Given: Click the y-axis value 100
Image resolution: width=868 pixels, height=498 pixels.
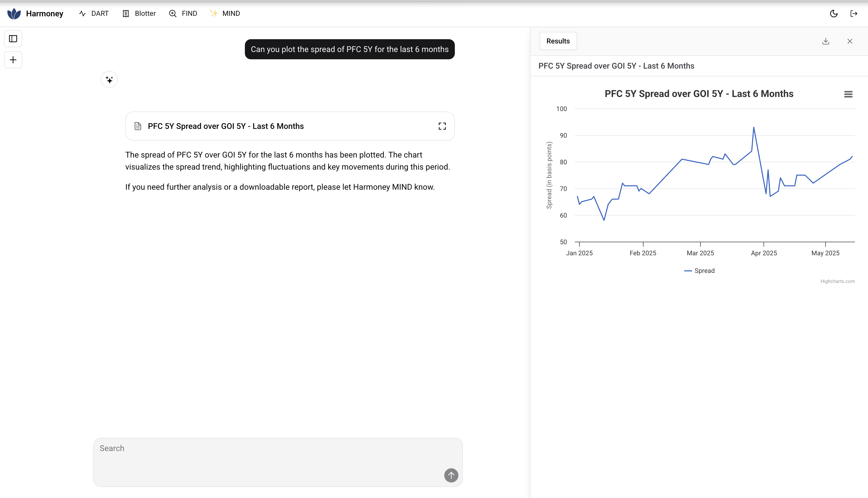Looking at the screenshot, I should click(x=561, y=109).
